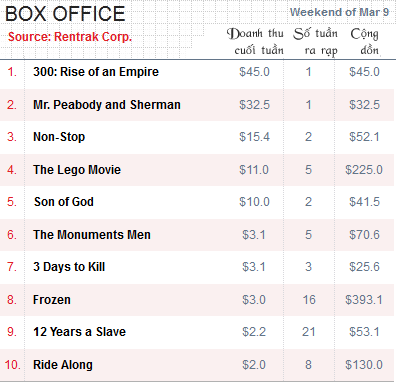The width and height of the screenshot is (396, 382).
Task: Choose The Lego Movie entry
Action: (x=77, y=170)
